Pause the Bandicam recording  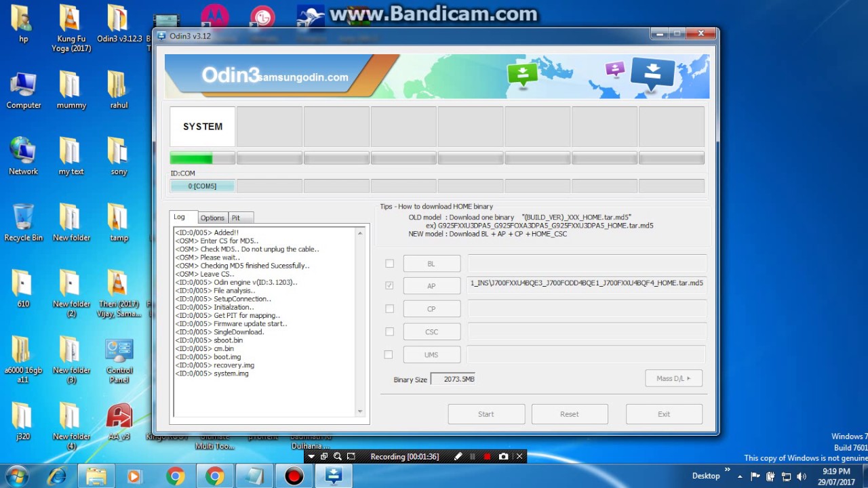point(473,457)
